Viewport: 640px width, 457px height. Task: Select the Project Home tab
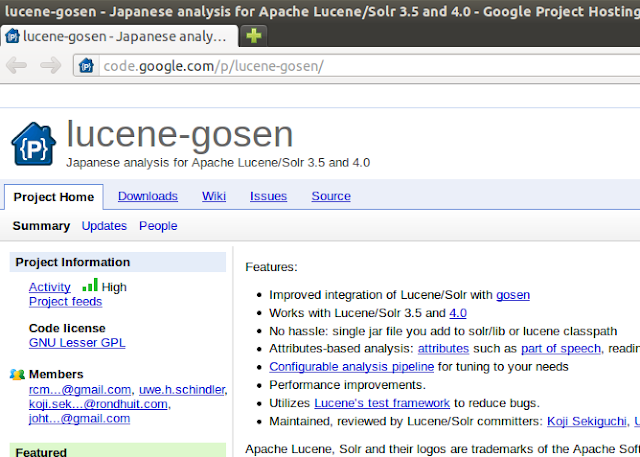click(54, 197)
